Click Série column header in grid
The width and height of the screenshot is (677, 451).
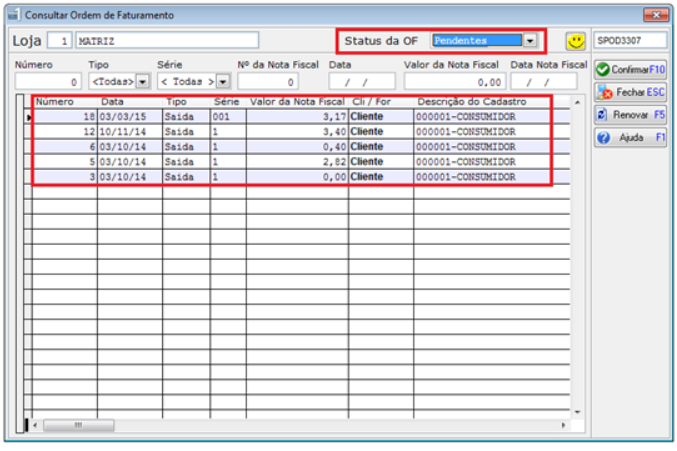coord(227,102)
